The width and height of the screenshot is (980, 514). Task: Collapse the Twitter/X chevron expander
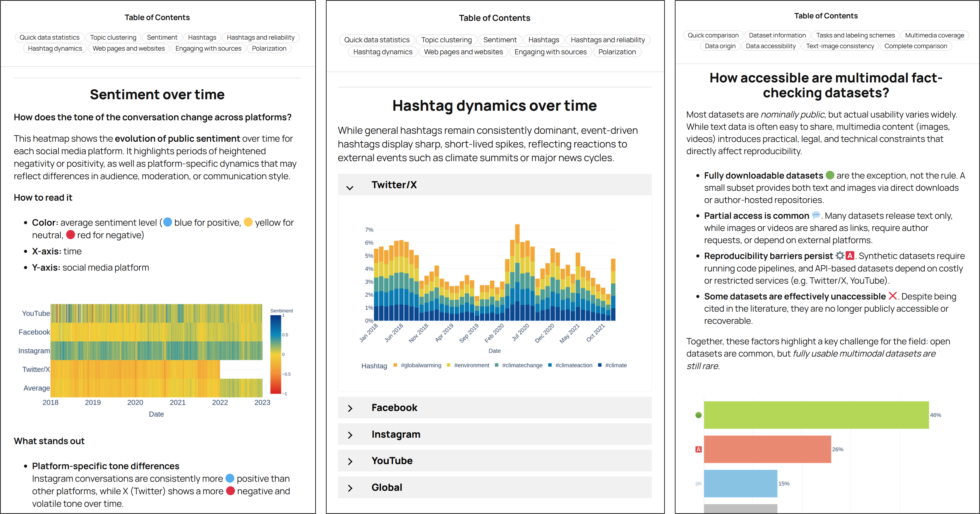click(x=350, y=188)
